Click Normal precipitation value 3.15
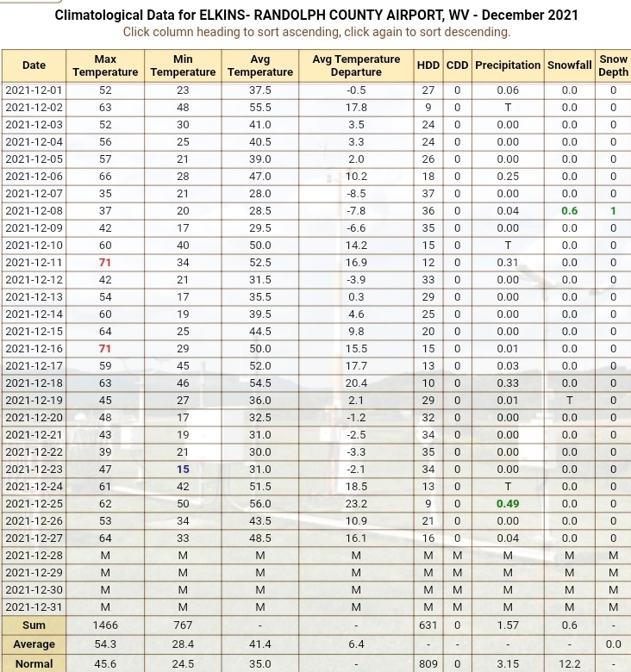 508,664
